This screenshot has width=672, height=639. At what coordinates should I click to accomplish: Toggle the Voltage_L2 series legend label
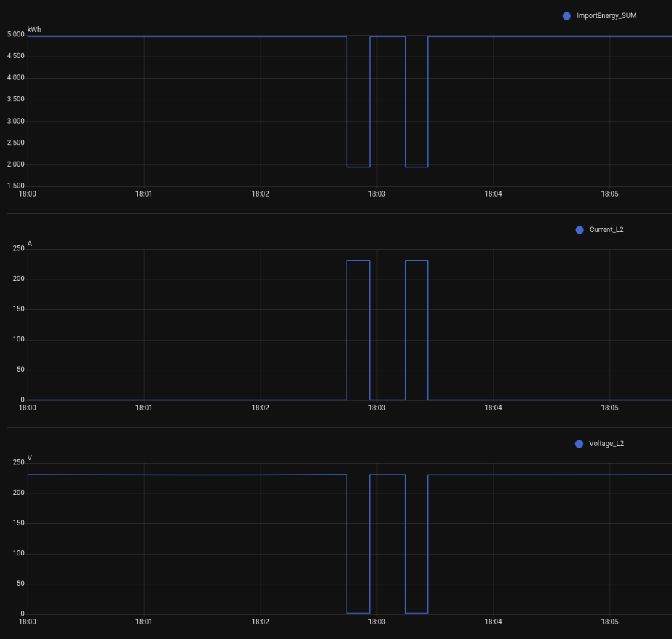click(x=606, y=444)
